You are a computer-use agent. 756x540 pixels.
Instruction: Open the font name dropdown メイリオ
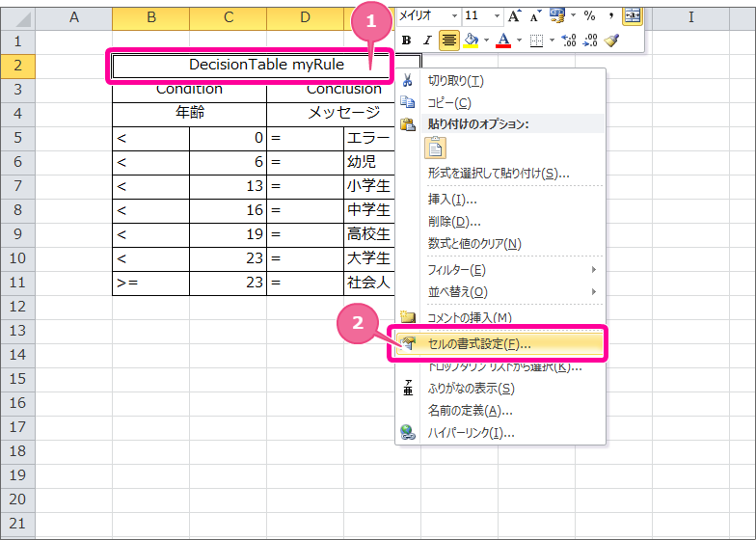454,15
